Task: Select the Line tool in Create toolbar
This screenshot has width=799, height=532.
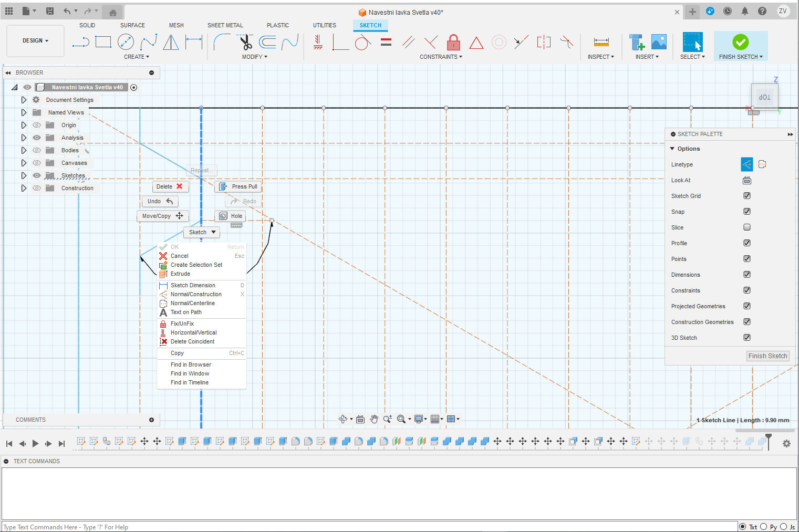Action: coord(80,42)
